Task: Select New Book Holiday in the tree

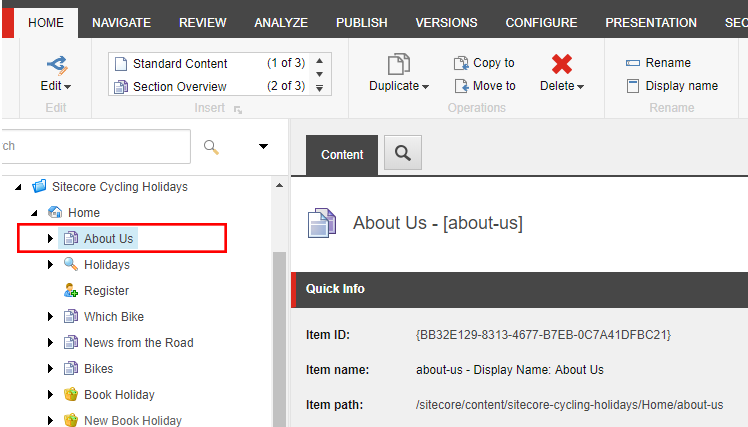Action: click(133, 420)
